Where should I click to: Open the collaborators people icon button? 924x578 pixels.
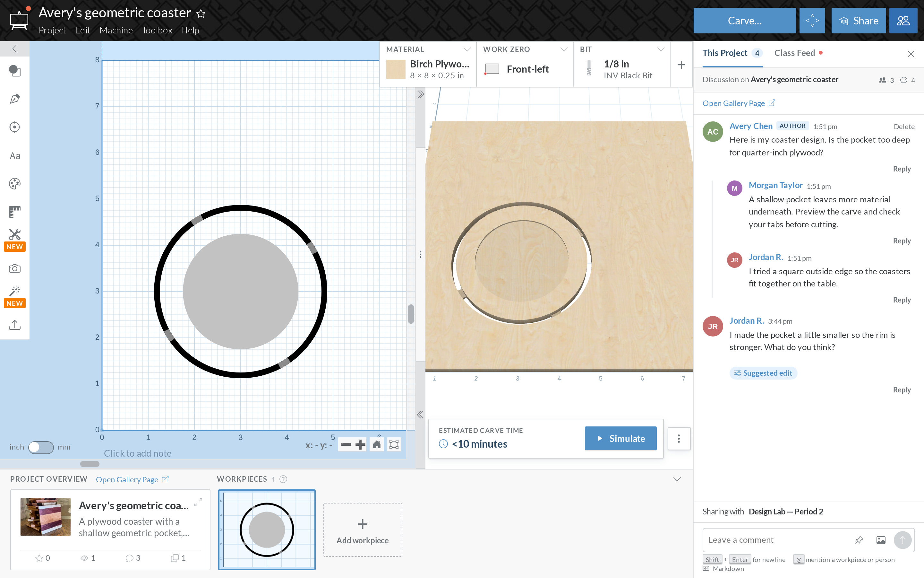pyautogui.click(x=903, y=21)
